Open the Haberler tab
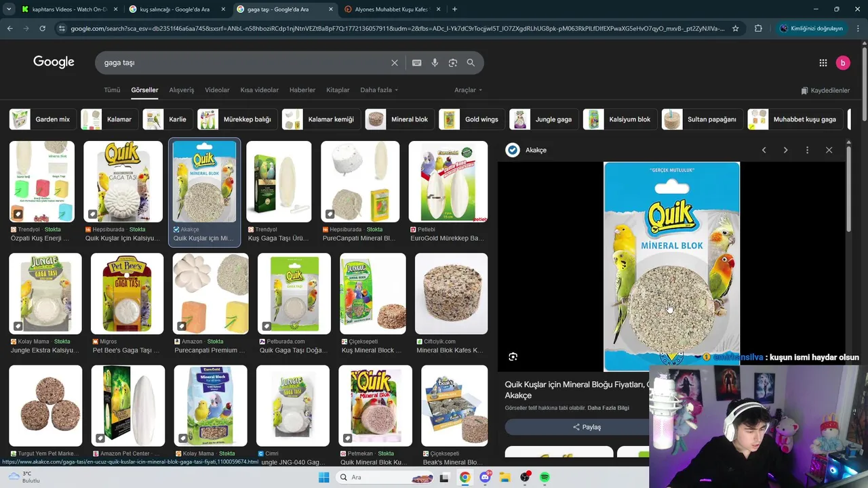868x488 pixels. point(302,90)
